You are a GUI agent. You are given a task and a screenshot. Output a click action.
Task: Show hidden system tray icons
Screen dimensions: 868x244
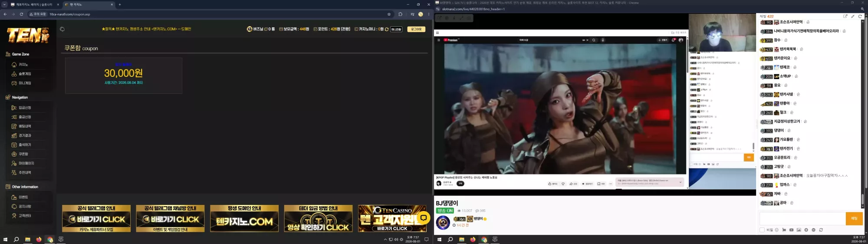coord(385,239)
